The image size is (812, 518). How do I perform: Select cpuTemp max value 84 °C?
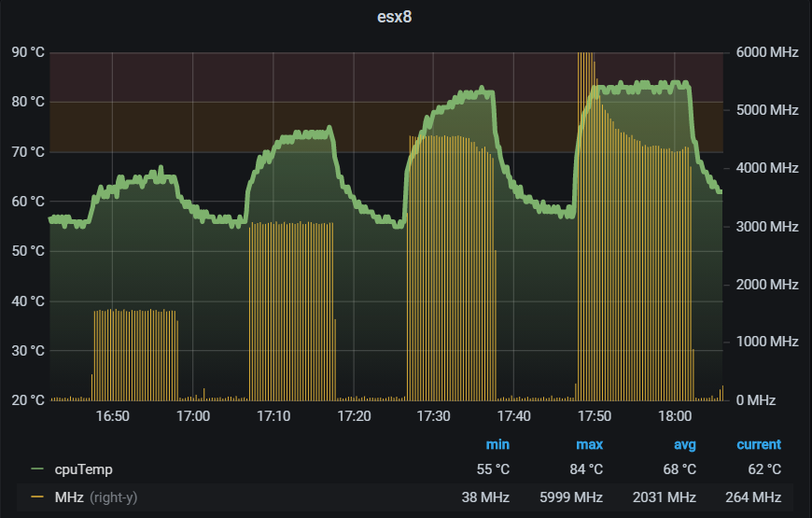(586, 469)
